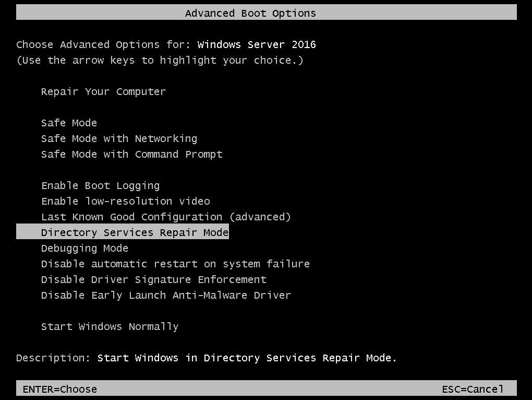Pick Safe Mode with Command Prompt
Viewport: 532px width, 400px height.
[x=131, y=155]
